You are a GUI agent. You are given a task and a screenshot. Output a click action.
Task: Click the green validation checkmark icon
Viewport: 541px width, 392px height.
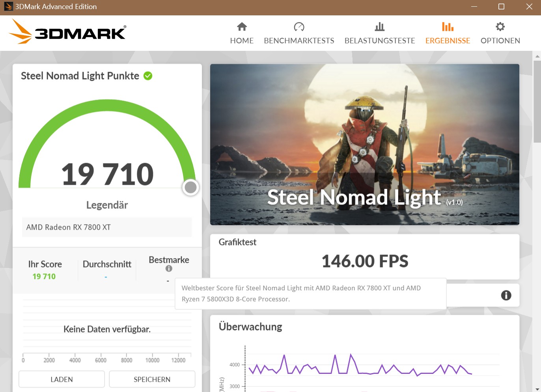148,76
